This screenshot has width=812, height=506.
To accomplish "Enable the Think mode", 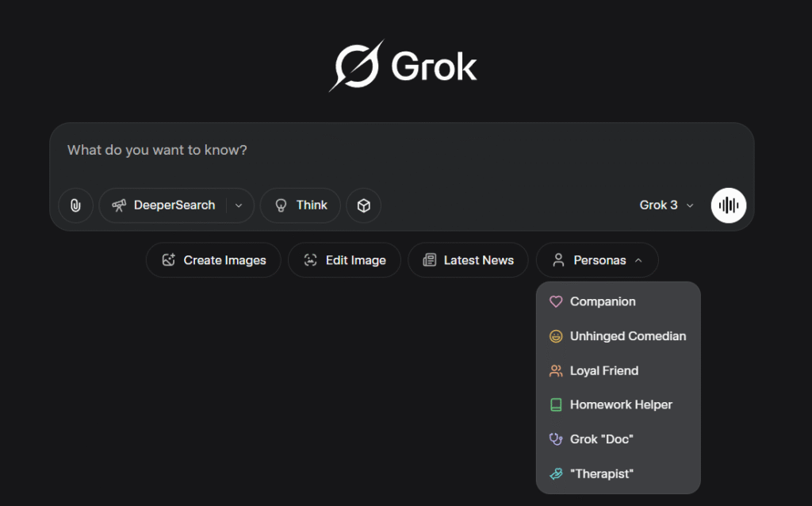I will (301, 205).
